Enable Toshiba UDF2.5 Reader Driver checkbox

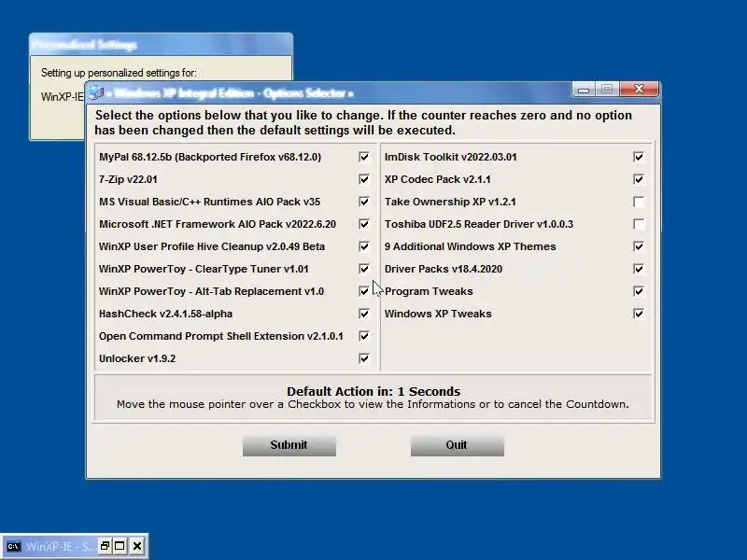639,224
